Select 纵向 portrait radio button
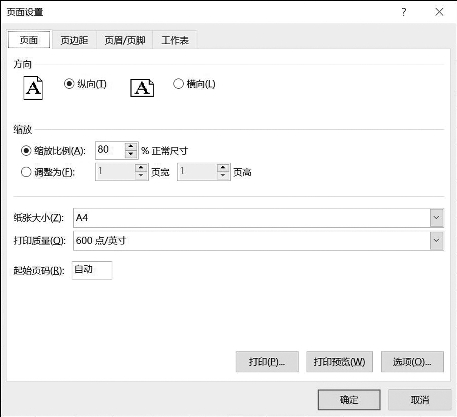457x417 pixels. click(x=69, y=84)
